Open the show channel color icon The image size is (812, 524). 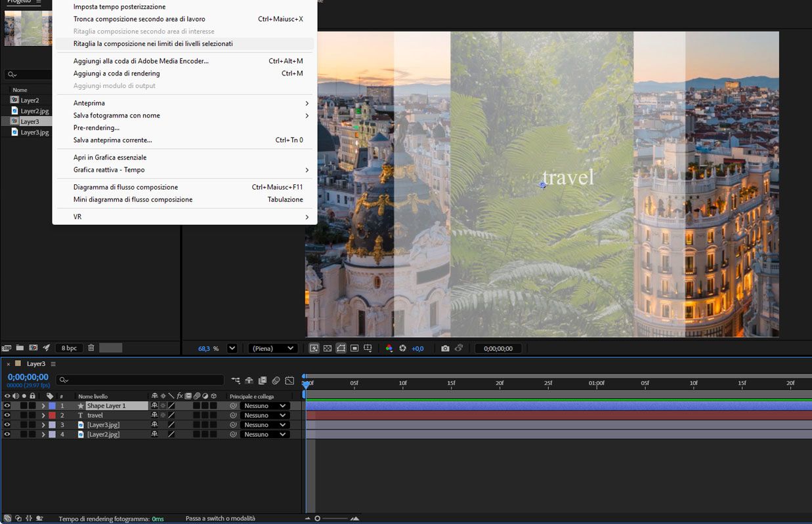pyautogui.click(x=389, y=348)
